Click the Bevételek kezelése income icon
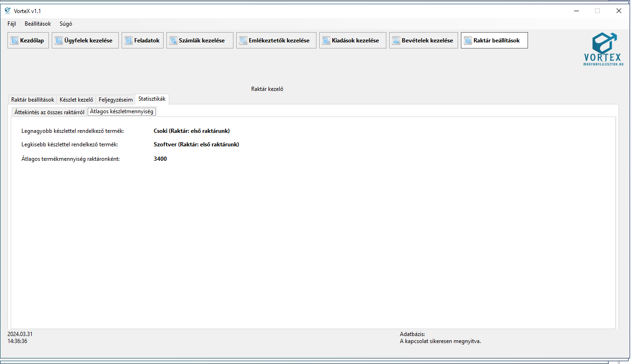 tap(396, 41)
